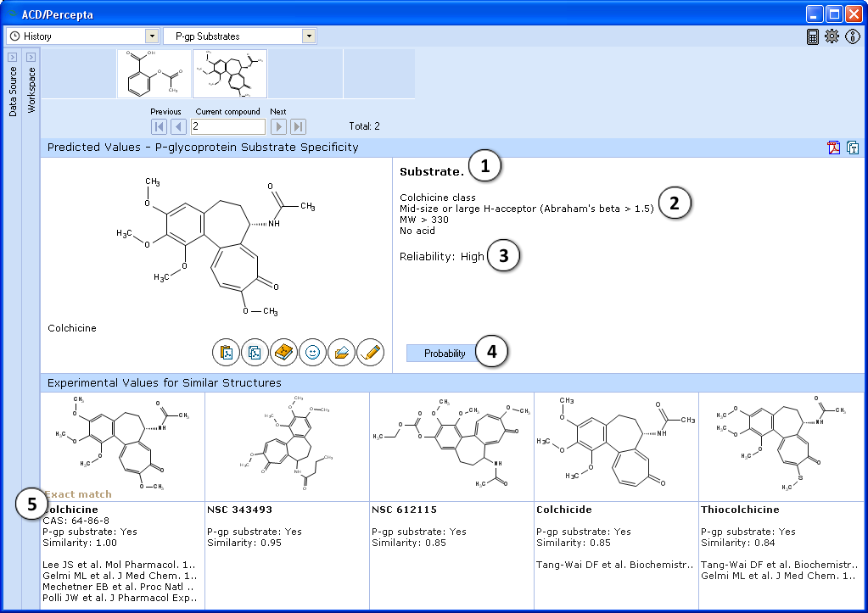Click the calculator icon in top toolbar
Screen dimensions: 868x613
pyautogui.click(x=813, y=36)
